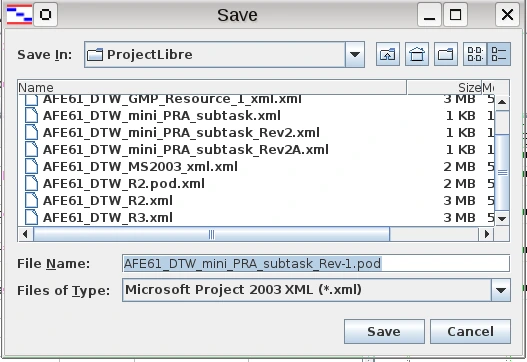Maximize the Save dialog
The image size is (527, 362).
click(455, 14)
